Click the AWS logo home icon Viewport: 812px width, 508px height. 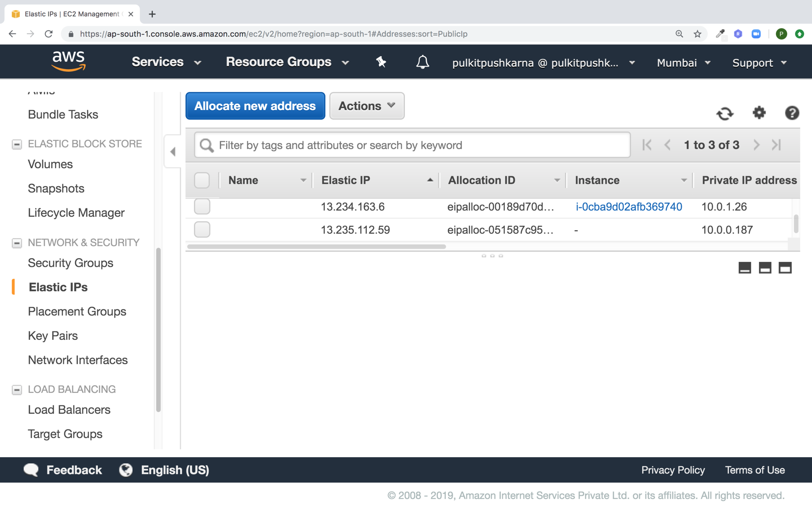68,61
